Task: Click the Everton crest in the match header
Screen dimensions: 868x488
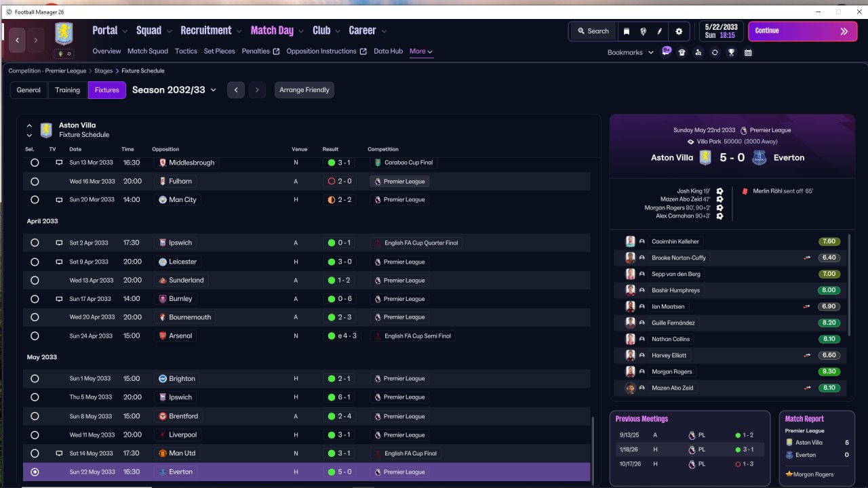Action: [x=759, y=157]
